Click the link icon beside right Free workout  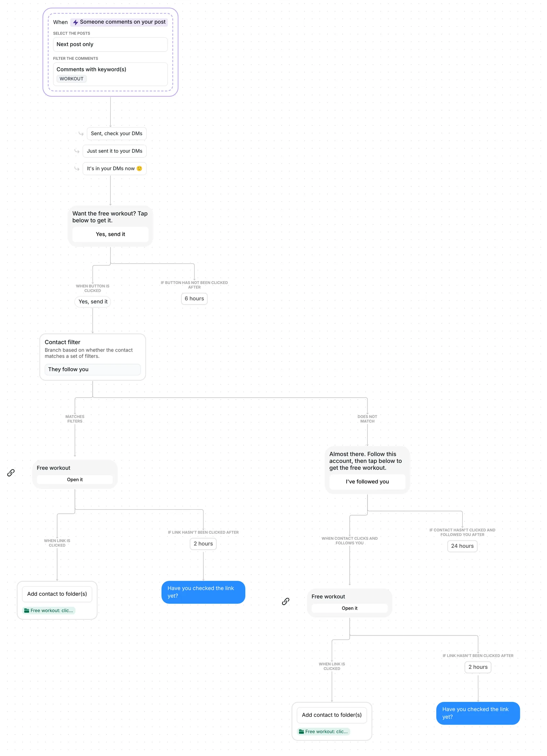click(286, 601)
